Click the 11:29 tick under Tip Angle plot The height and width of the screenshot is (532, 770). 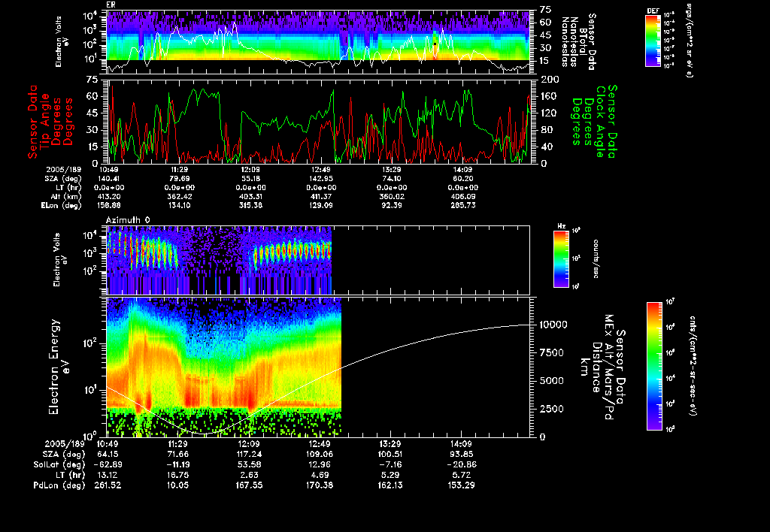pos(179,170)
